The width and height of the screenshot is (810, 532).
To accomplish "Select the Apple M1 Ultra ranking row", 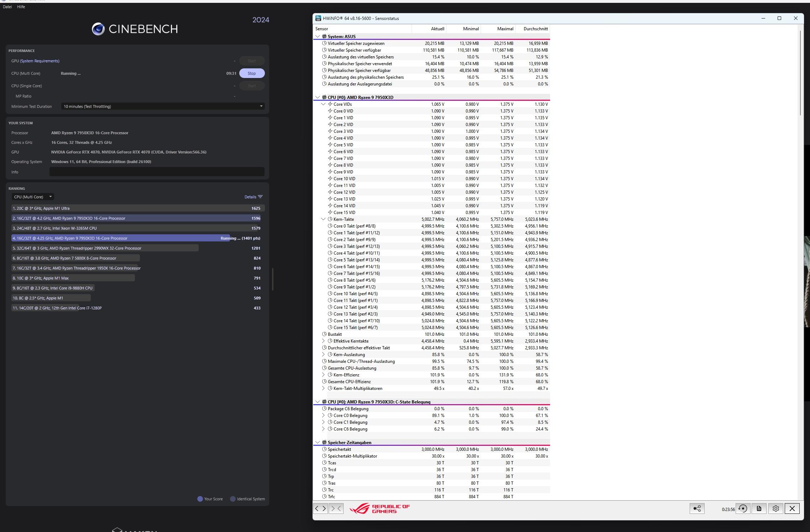I will [138, 208].
